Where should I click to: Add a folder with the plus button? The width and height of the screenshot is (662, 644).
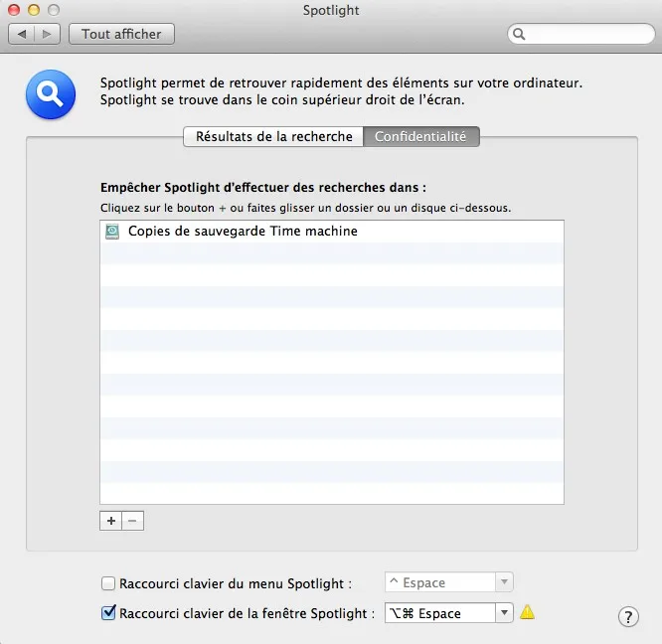[111, 521]
